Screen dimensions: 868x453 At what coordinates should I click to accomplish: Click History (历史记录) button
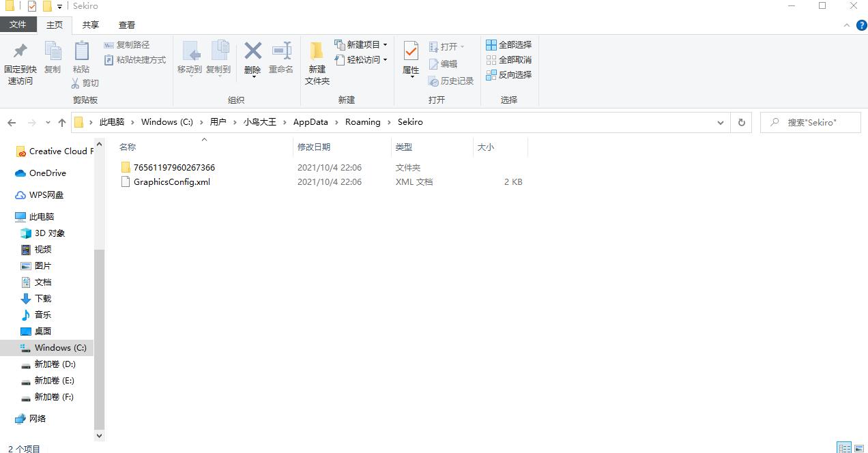[x=451, y=81]
